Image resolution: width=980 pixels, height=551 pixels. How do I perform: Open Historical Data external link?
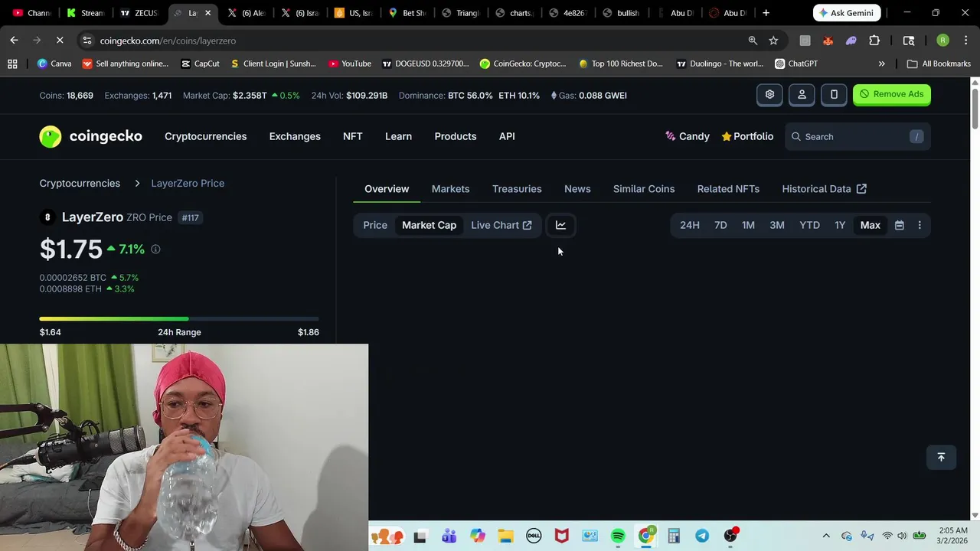pyautogui.click(x=824, y=189)
